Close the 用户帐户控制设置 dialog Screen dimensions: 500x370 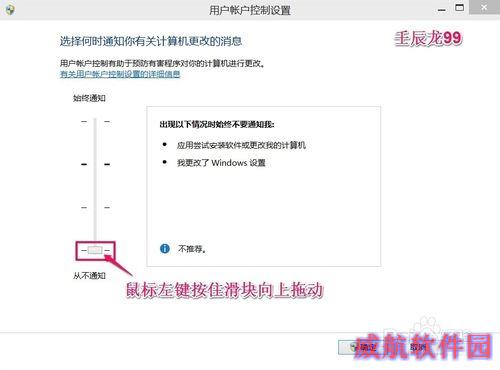coord(484,7)
